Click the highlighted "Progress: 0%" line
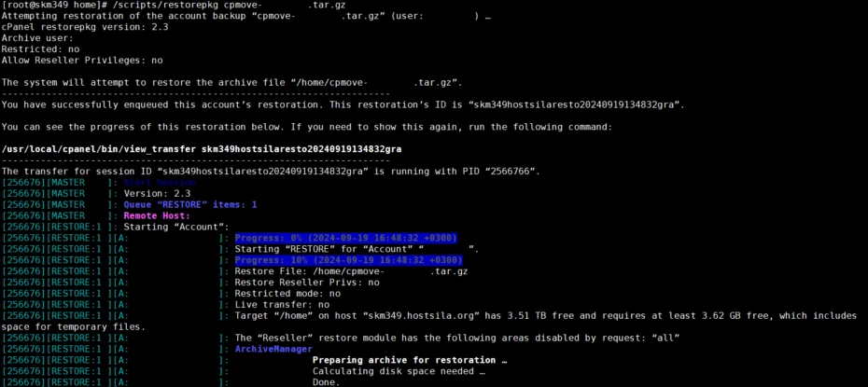Screen dimensions: 868x387 (346, 238)
